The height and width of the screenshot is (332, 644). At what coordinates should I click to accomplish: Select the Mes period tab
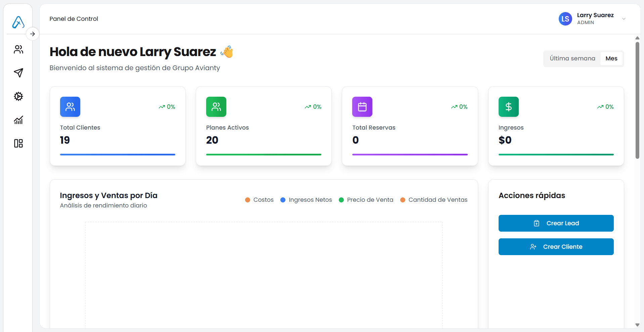(611, 58)
